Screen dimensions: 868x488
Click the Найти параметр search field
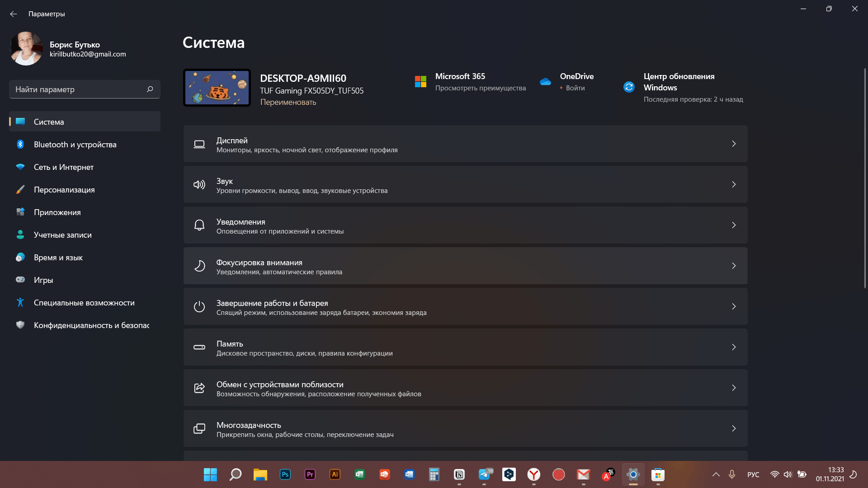point(85,89)
